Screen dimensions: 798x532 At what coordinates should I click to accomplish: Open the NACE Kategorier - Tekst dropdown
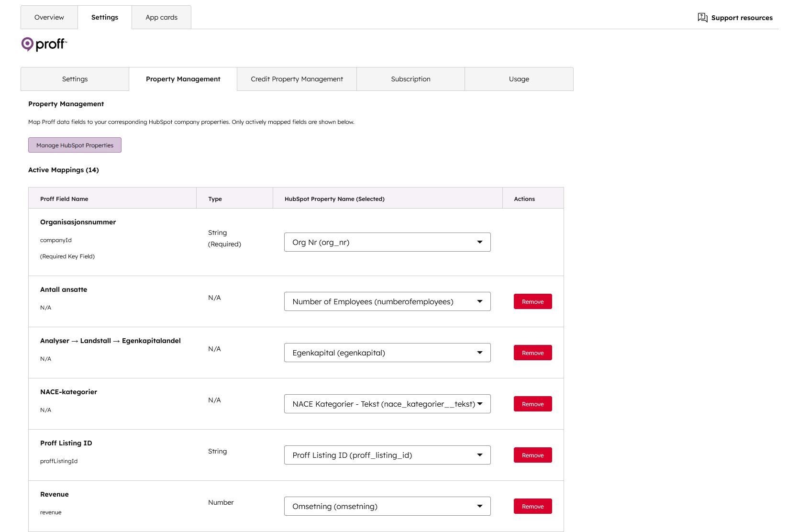click(x=388, y=404)
